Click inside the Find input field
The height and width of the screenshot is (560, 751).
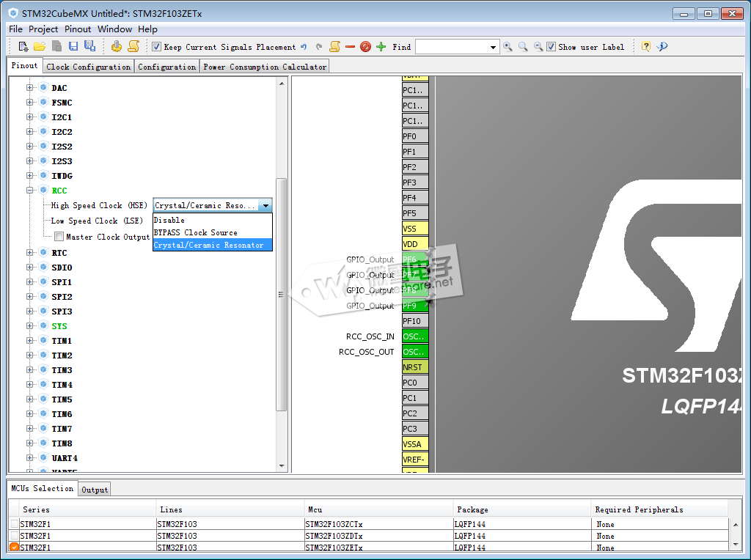452,47
